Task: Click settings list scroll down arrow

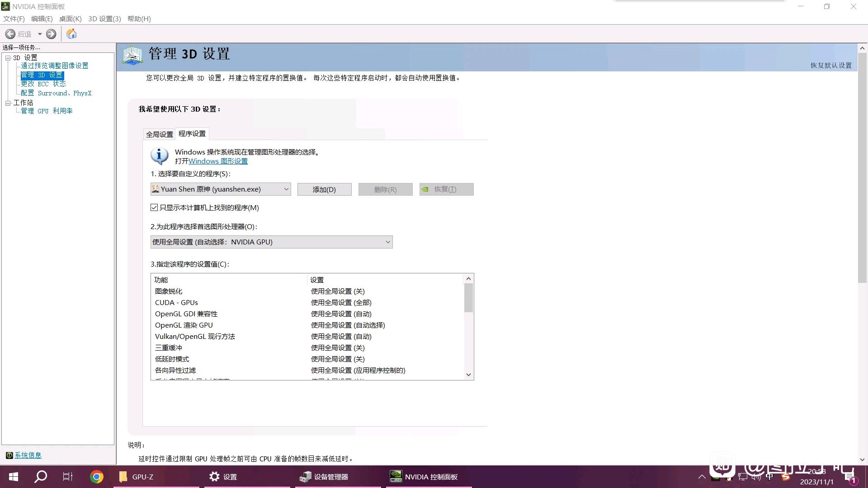Action: click(x=468, y=375)
